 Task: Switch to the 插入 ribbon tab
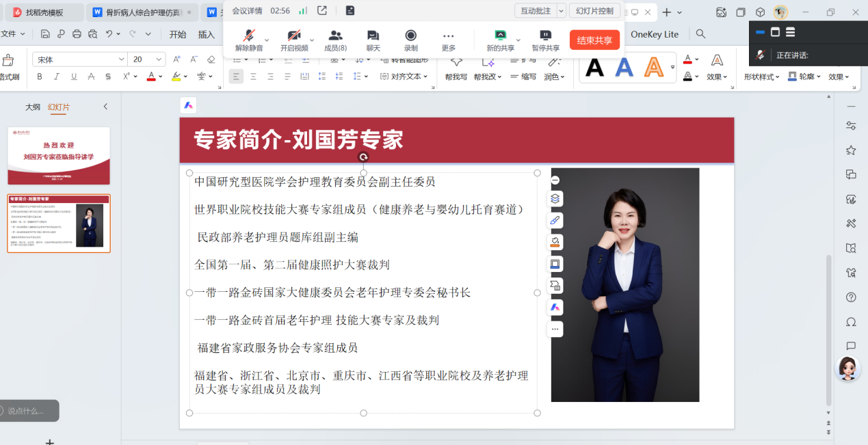pyautogui.click(x=207, y=33)
